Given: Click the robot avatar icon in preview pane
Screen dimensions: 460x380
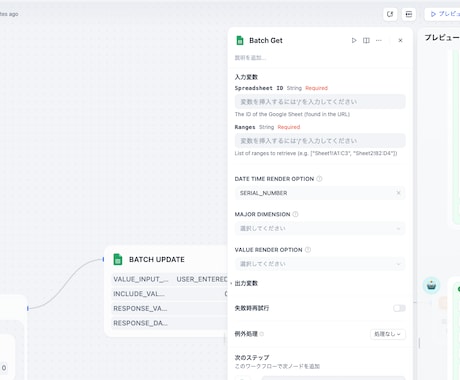Looking at the screenshot, I should (x=431, y=285).
